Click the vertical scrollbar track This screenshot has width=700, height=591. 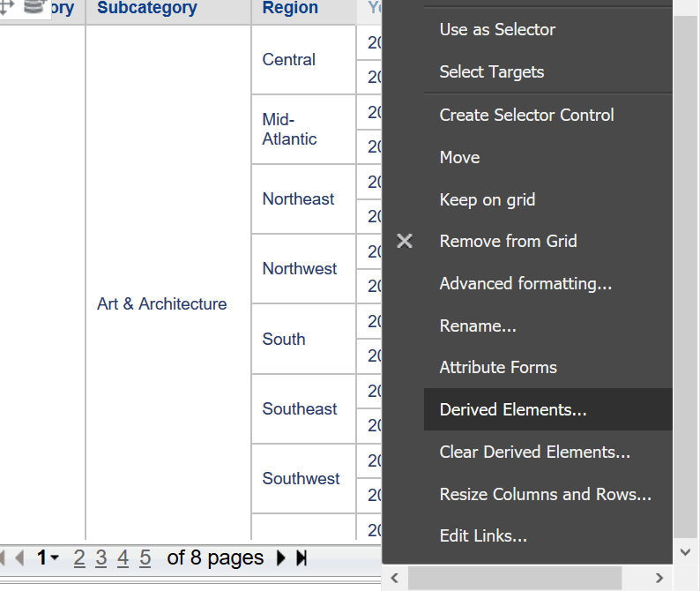click(x=686, y=277)
